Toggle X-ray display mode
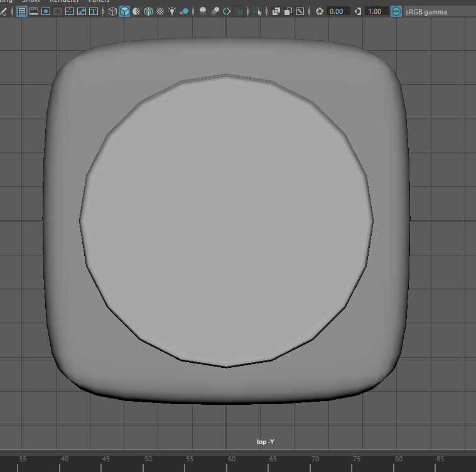This screenshot has height=472, width=476. coord(276,11)
